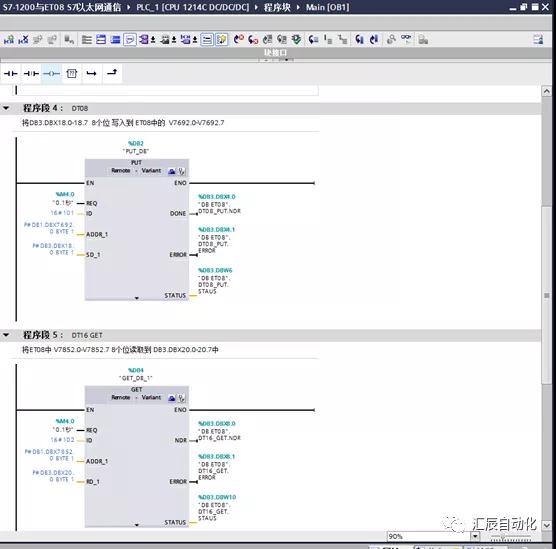Viewport: 556px width, 549px height.
Task: Click the 90% zoom input field
Action: pyautogui.click(x=429, y=536)
